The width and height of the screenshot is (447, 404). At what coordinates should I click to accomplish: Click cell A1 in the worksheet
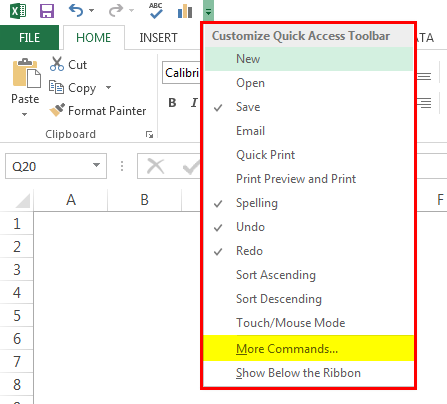(x=71, y=223)
